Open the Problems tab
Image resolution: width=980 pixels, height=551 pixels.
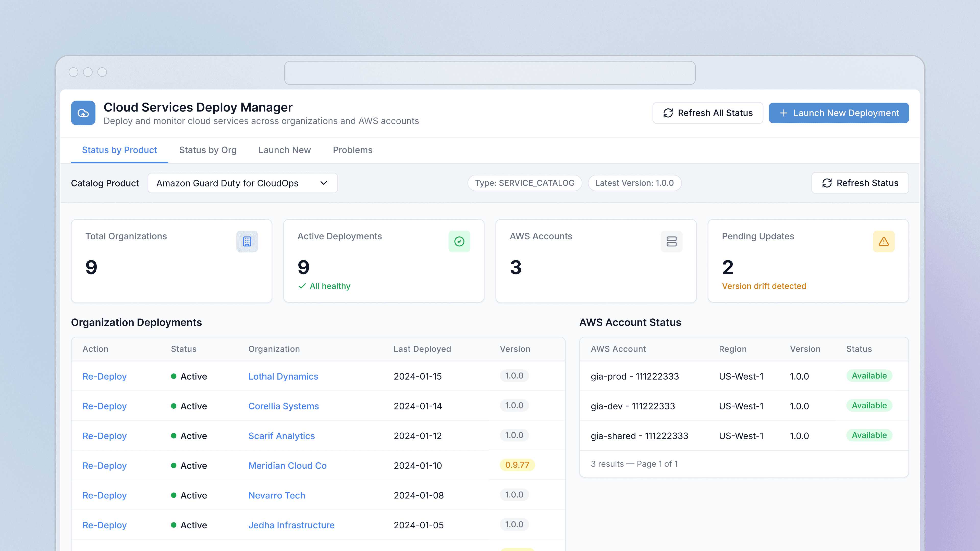pyautogui.click(x=353, y=150)
